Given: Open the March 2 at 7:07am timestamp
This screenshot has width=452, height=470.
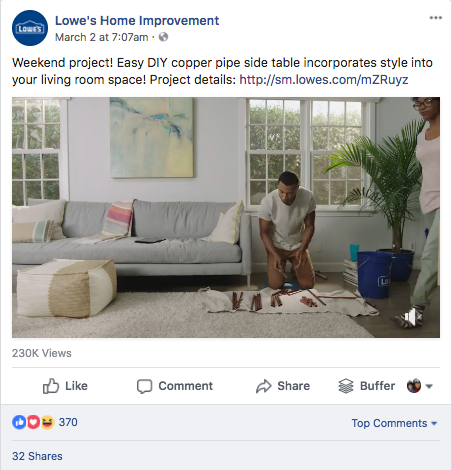Looking at the screenshot, I should coord(102,37).
